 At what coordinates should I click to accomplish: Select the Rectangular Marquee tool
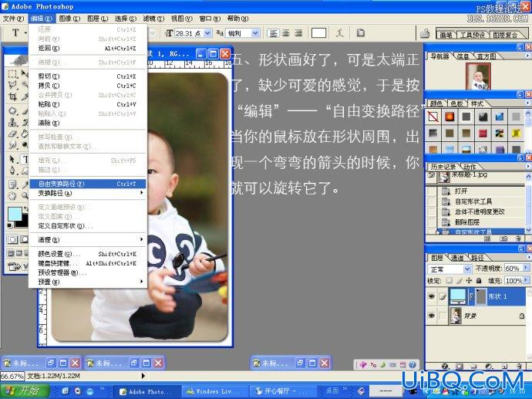(12, 74)
